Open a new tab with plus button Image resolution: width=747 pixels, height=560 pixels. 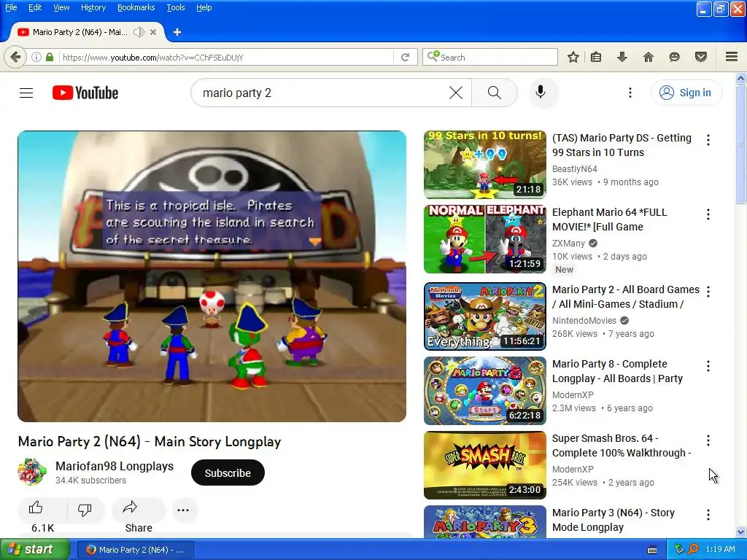(x=177, y=32)
